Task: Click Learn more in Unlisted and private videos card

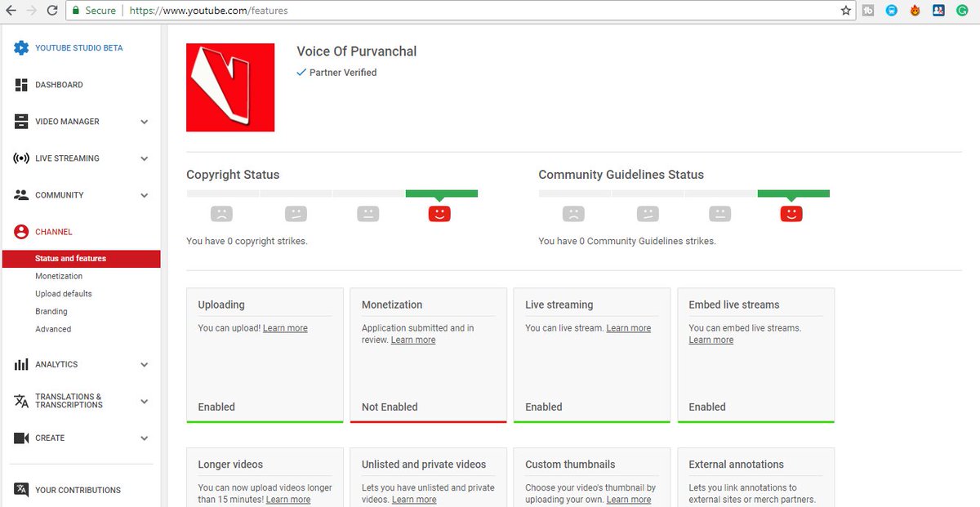Action: [414, 500]
